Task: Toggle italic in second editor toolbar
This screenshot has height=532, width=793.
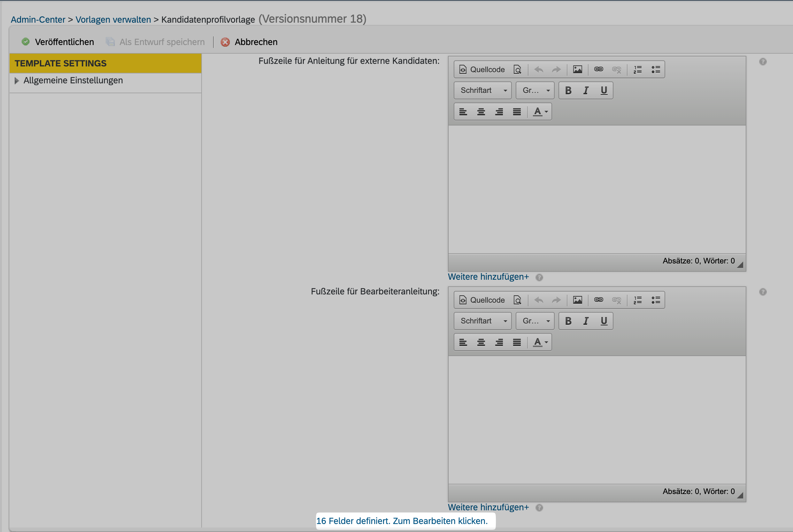Action: click(586, 321)
